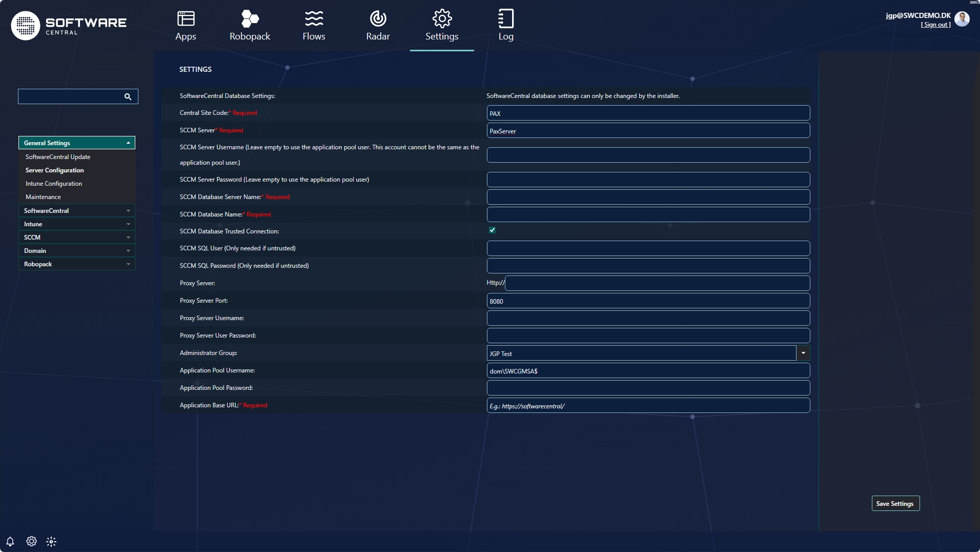Click the SCCM Server Password field
The image size is (980, 552).
click(x=648, y=180)
